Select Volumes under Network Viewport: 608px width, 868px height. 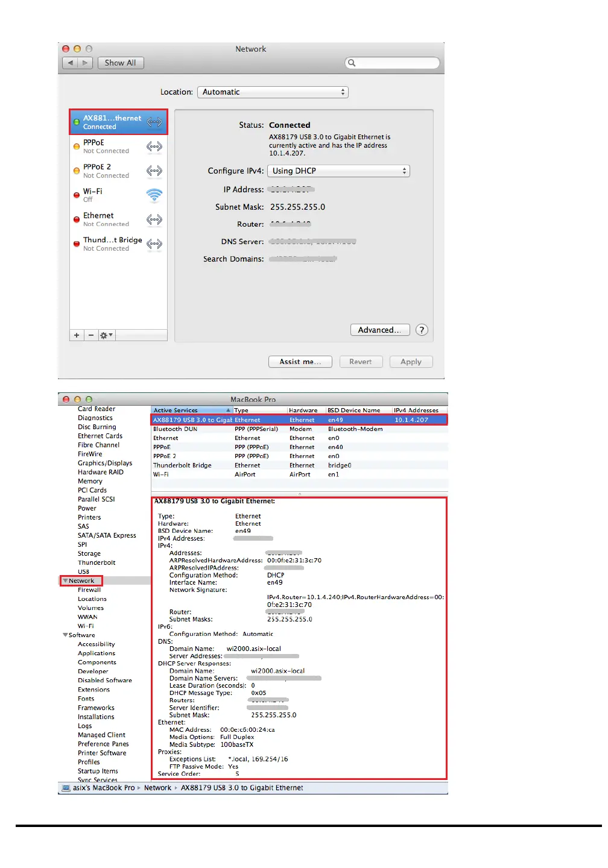[x=90, y=608]
